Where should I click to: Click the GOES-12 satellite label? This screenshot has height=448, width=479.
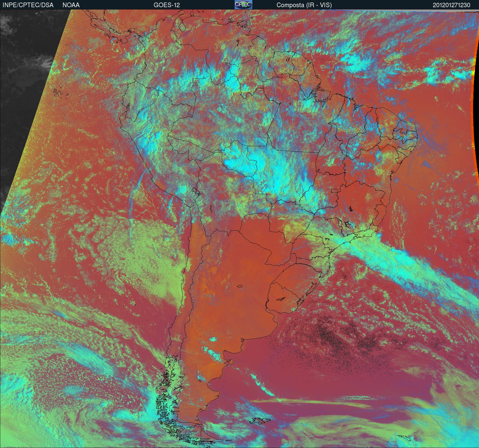[166, 5]
